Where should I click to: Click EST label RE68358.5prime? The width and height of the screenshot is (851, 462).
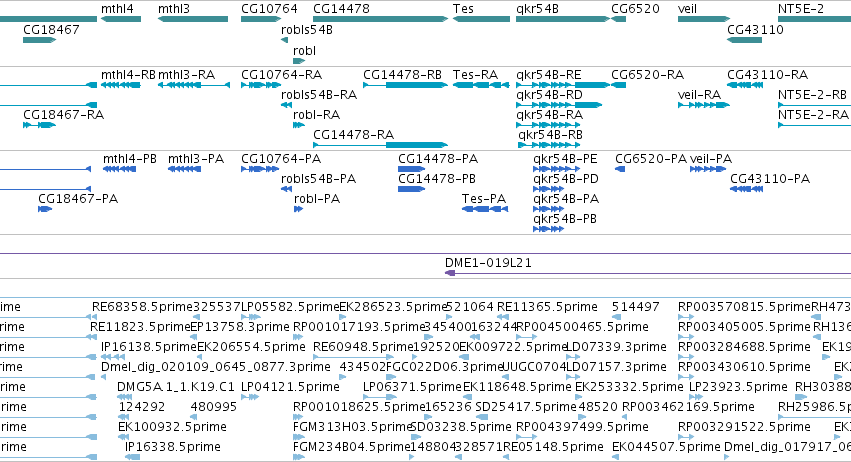142,307
